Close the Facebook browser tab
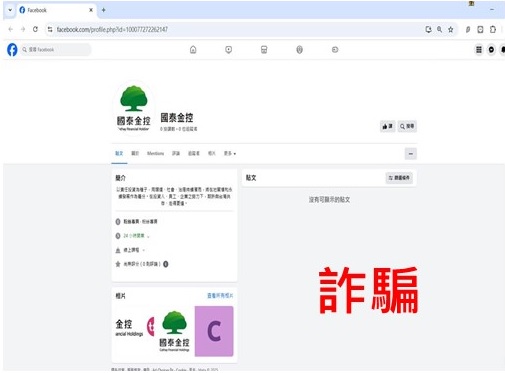The height and width of the screenshot is (373, 505). [91, 10]
